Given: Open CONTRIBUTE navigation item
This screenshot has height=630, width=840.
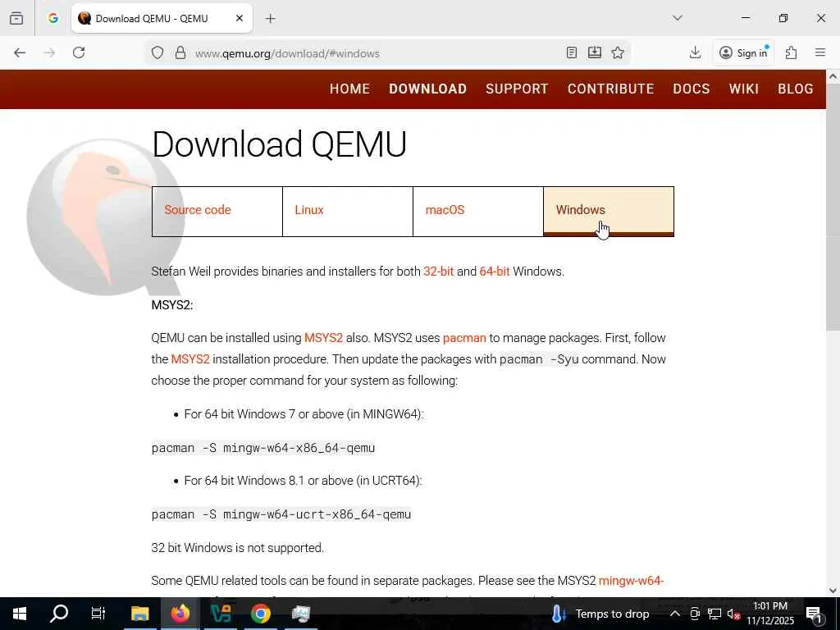Looking at the screenshot, I should [610, 89].
